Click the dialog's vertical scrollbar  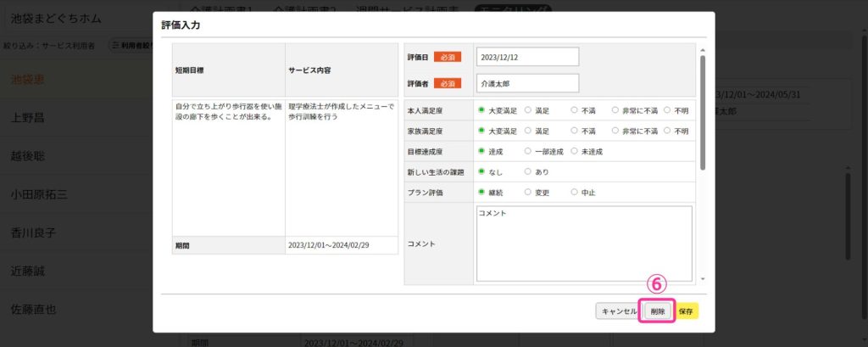click(702, 110)
